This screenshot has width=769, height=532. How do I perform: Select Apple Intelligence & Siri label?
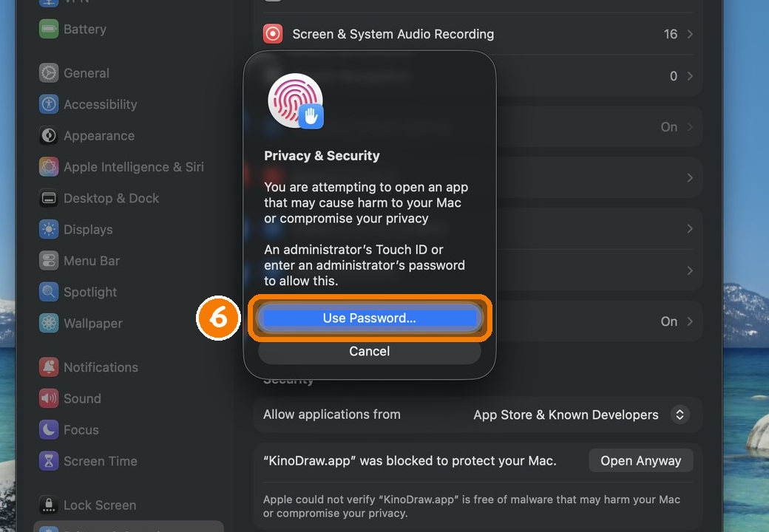click(134, 167)
